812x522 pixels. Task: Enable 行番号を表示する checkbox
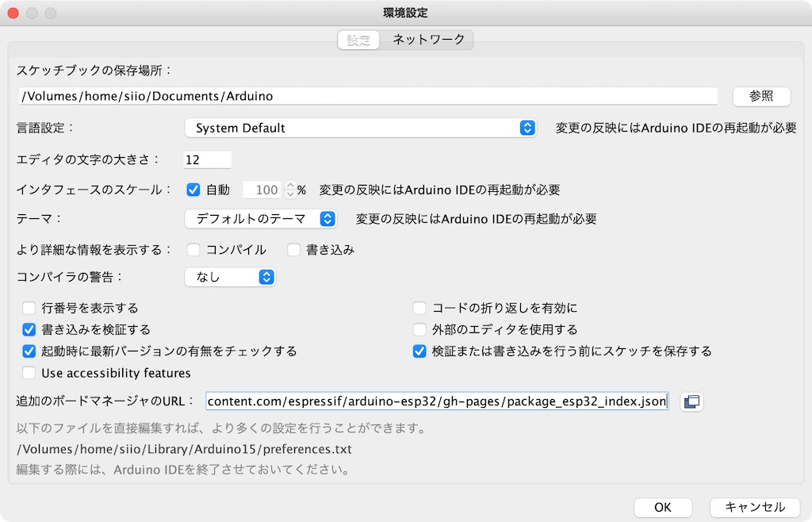(29, 308)
